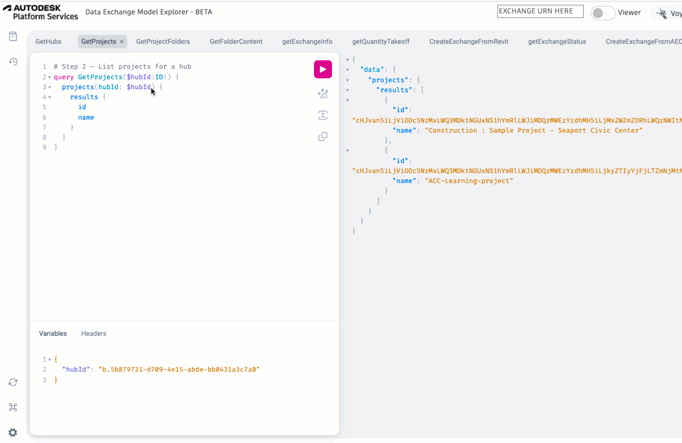
Task: Switch to the GetHubs tab
Action: click(x=48, y=42)
